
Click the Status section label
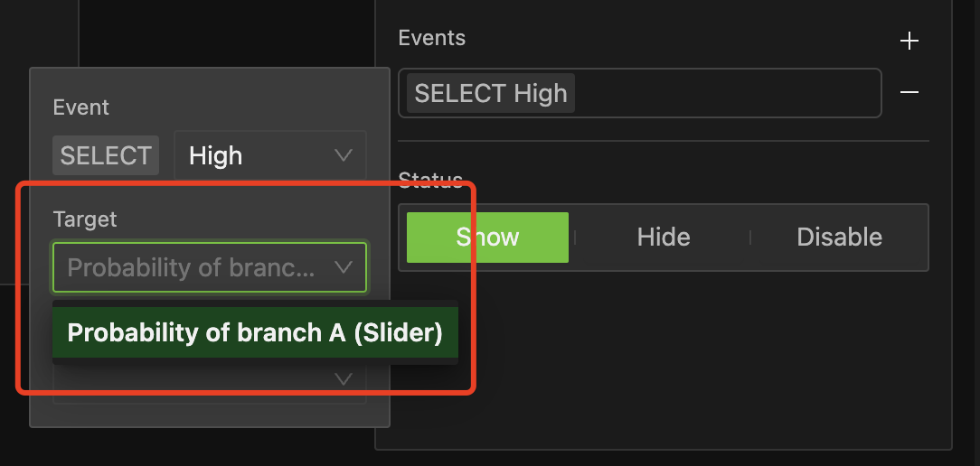(430, 182)
